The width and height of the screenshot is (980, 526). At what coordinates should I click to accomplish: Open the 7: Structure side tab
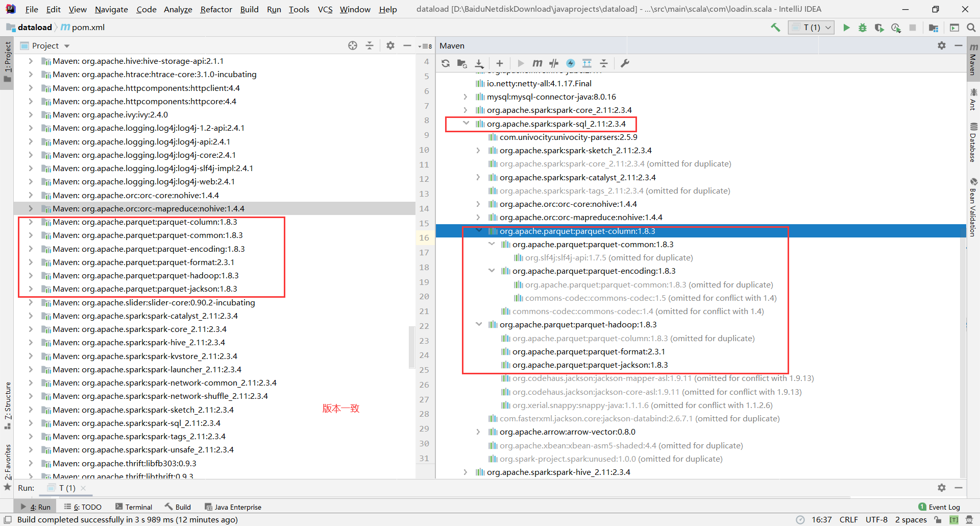coord(7,406)
